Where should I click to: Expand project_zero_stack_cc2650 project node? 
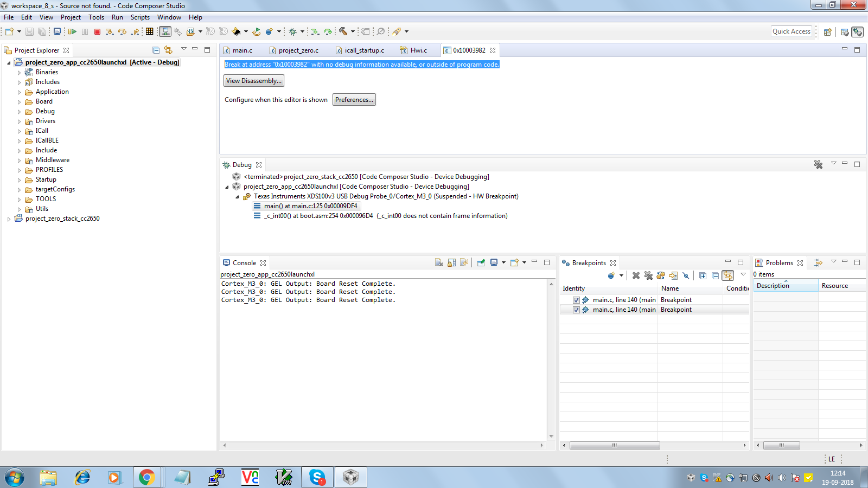9,219
